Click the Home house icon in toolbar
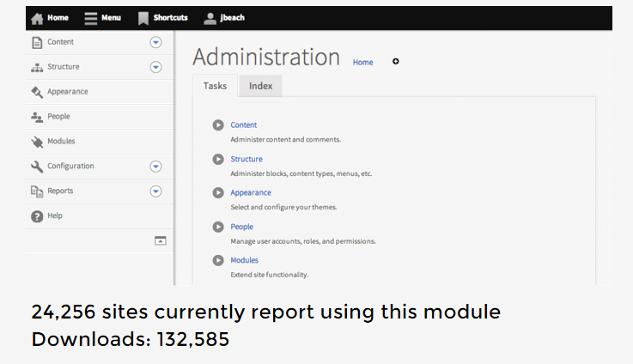Viewport: 633px width, 364px height. pos(37,17)
